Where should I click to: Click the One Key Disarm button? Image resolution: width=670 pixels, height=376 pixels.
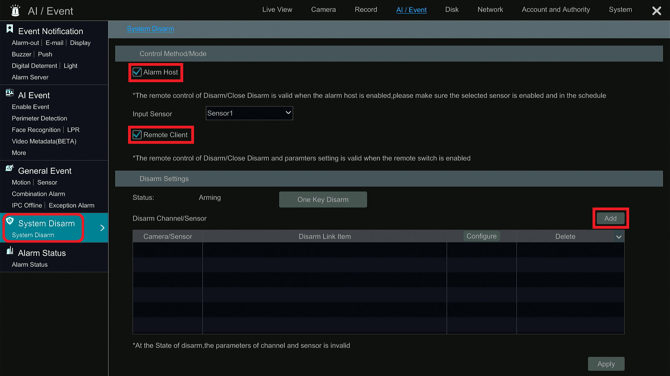[323, 200]
